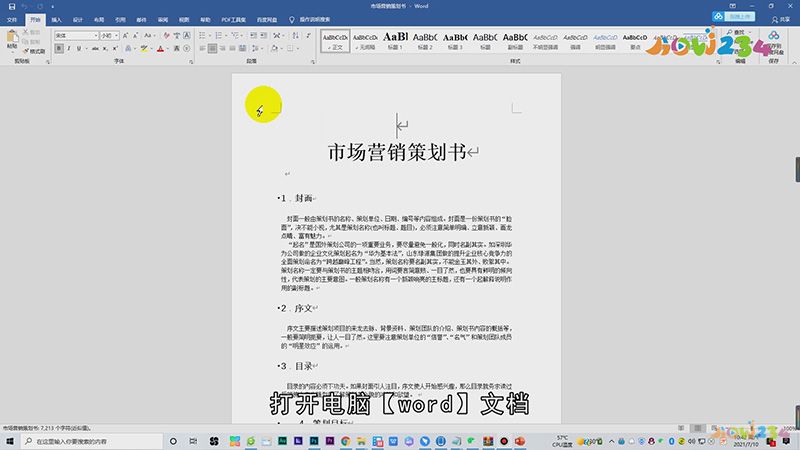
Task: Click the Tell Me search box
Action: [310, 19]
